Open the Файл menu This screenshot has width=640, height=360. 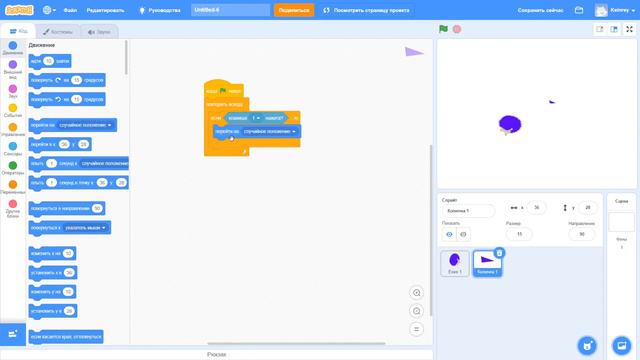70,10
